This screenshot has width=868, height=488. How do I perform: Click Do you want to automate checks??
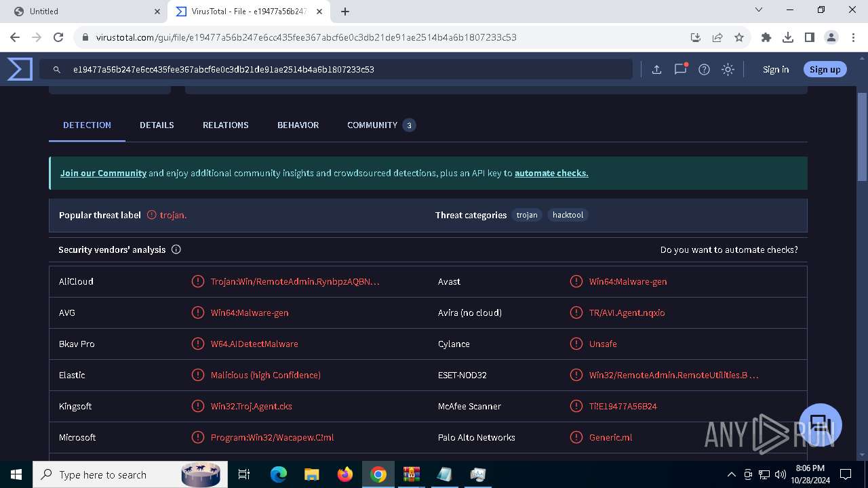point(729,249)
